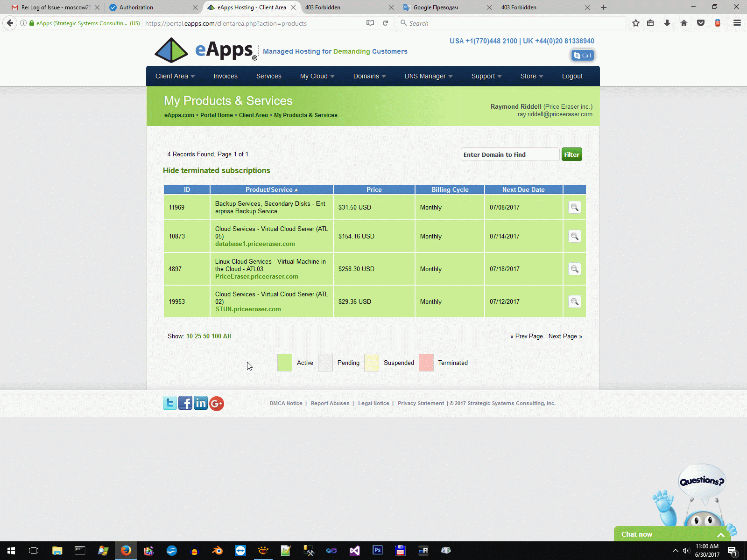Switch to the Google Преводач tab

coord(447,7)
